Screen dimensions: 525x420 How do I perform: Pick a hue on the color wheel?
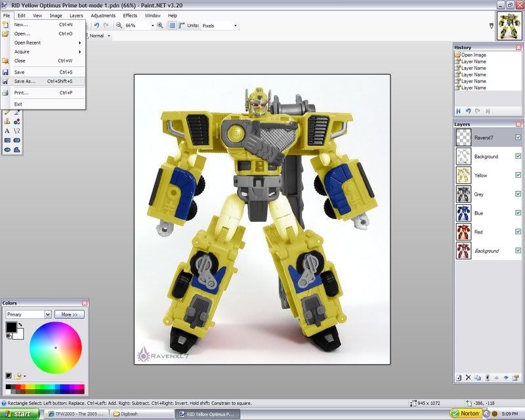(56, 348)
